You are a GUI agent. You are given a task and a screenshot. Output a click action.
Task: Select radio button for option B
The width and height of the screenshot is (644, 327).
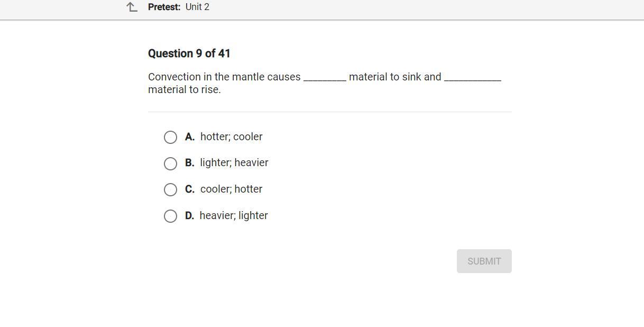point(170,163)
